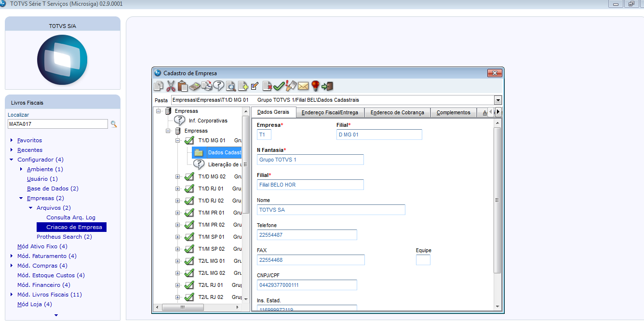The width and height of the screenshot is (644, 324).
Task: Switch to Endereço Fiscal/Entrega tab
Action: [x=330, y=113]
